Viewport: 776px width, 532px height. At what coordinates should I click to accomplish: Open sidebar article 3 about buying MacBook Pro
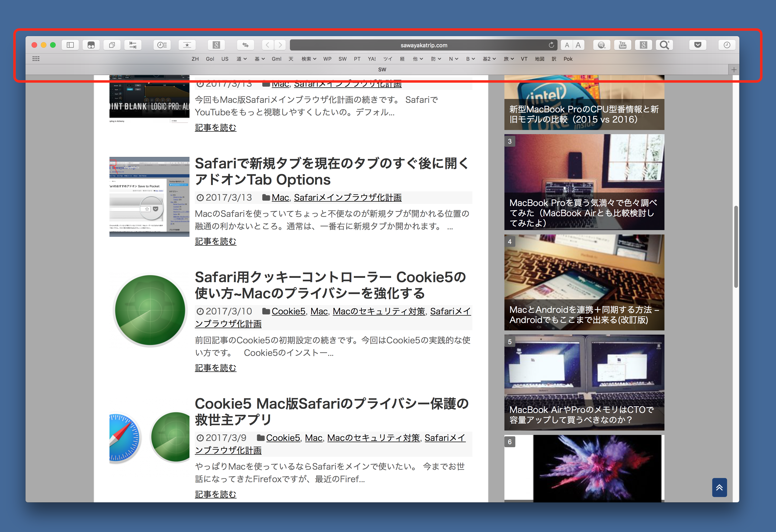coord(584,182)
